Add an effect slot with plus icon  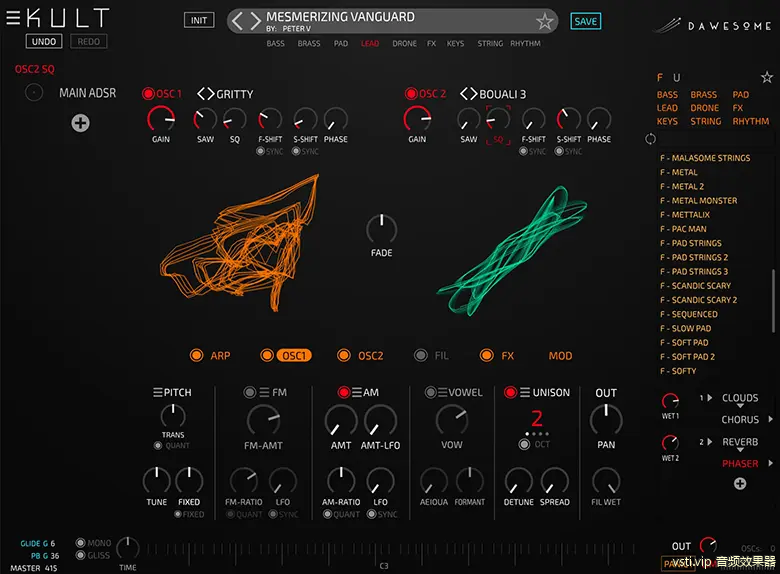point(740,484)
